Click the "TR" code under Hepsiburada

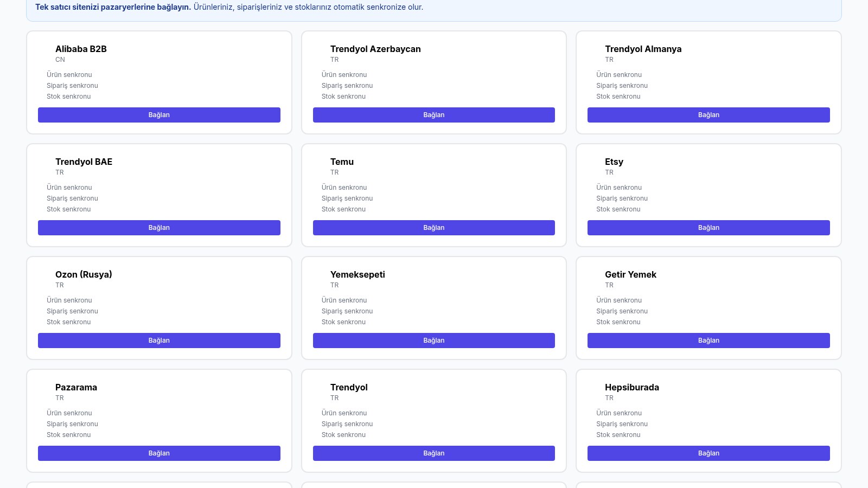(609, 398)
